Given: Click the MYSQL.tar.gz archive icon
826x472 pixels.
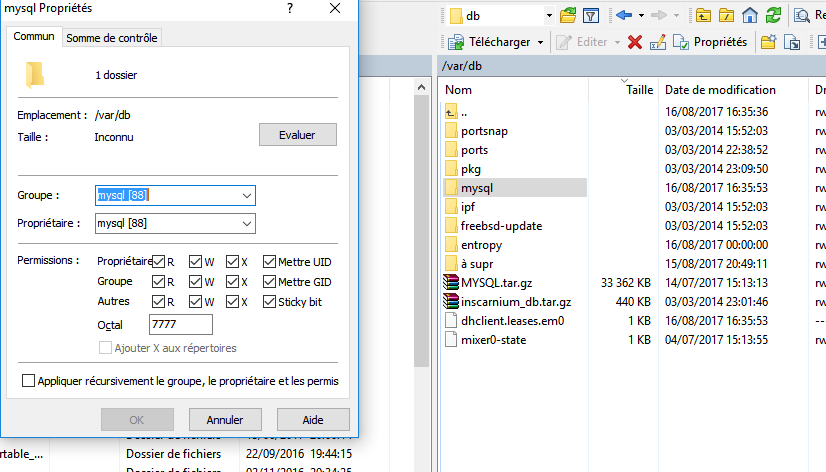Looking at the screenshot, I should (x=451, y=283).
